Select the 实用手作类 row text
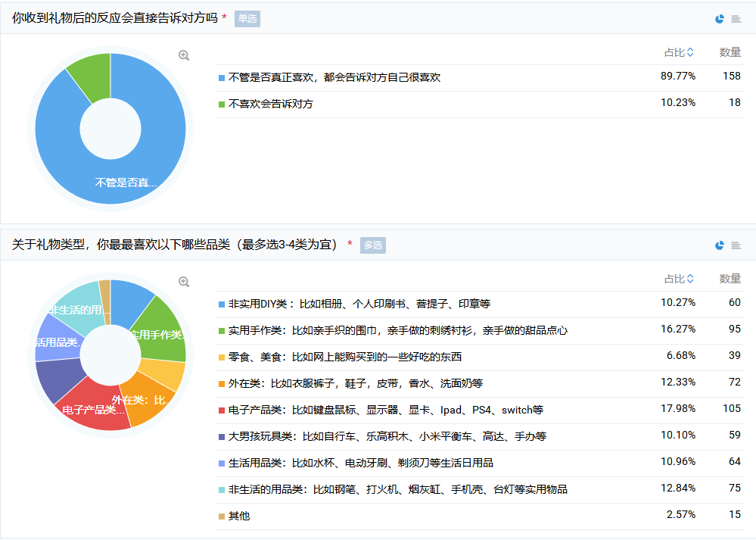Image resolution: width=756 pixels, height=540 pixels. pyautogui.click(x=398, y=330)
